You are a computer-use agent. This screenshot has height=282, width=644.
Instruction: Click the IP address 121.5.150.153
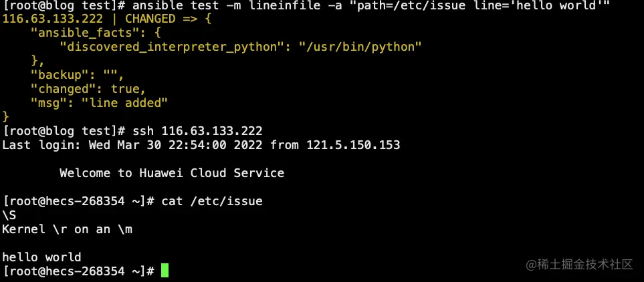pos(353,144)
